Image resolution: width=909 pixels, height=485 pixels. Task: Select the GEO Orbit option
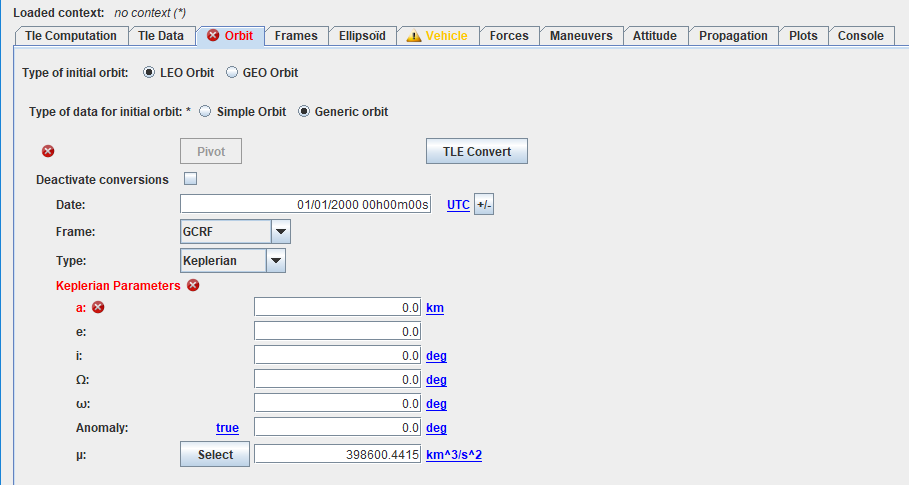coord(232,73)
